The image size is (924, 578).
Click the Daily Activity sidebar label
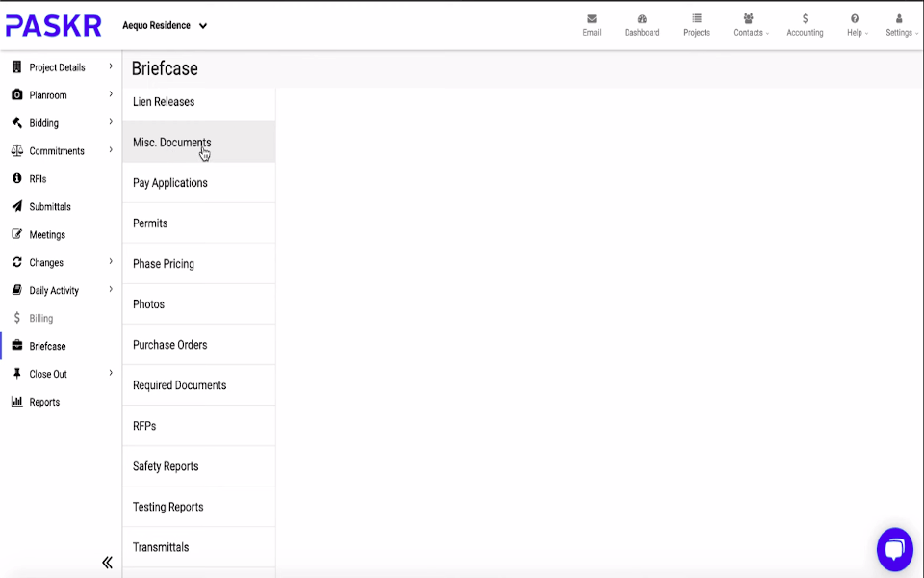point(54,290)
